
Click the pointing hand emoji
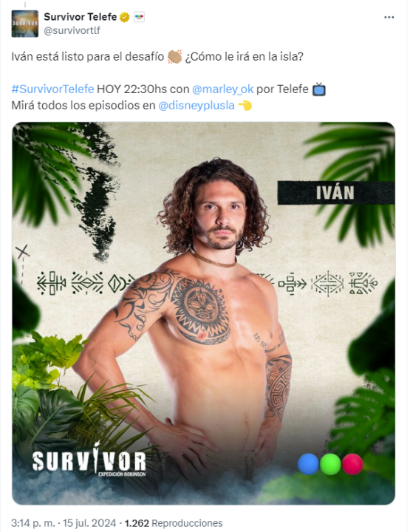coord(245,106)
